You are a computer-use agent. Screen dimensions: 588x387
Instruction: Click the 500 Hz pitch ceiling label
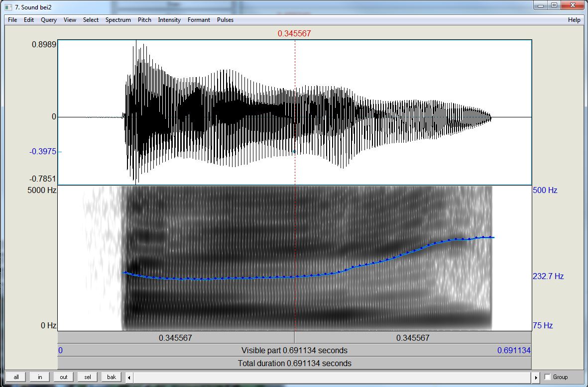click(545, 190)
